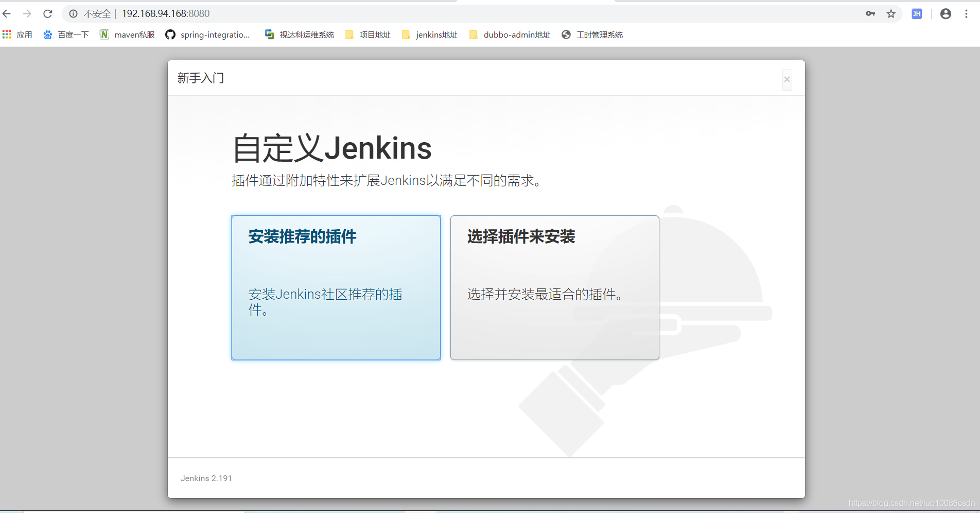This screenshot has width=980, height=513.
Task: Choose 安装推荐的插件 option
Action: [336, 287]
